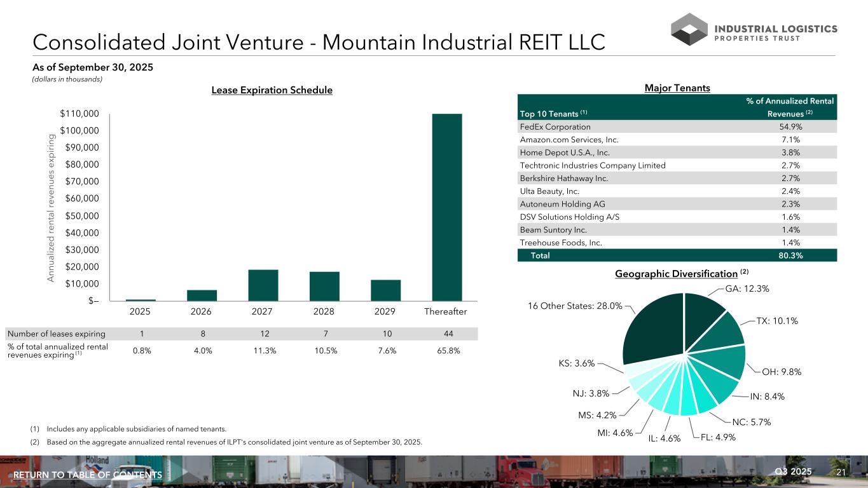Image resolution: width=868 pixels, height=488 pixels.
Task: Click the Lease Expiration Schedule heading
Action: [x=272, y=90]
